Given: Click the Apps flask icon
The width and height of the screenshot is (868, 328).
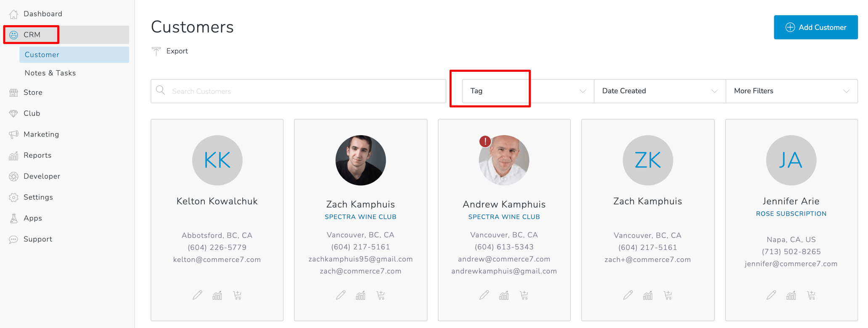Looking at the screenshot, I should tap(14, 218).
